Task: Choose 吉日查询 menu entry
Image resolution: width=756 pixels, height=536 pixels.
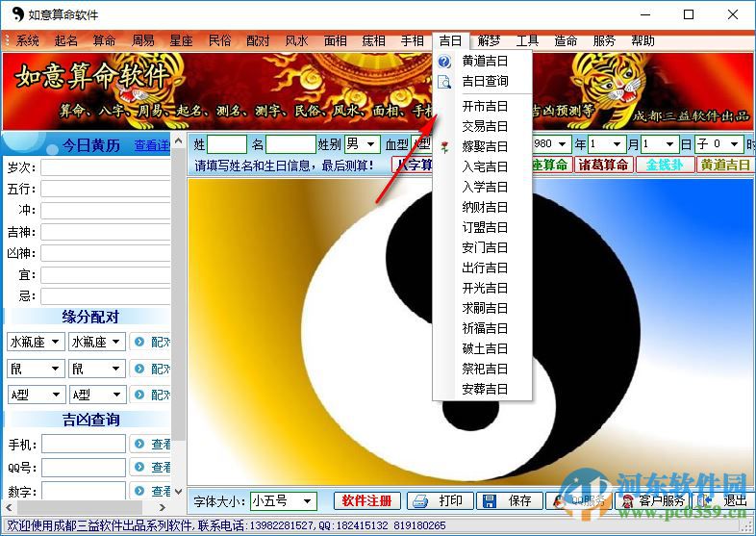Action: pyautogui.click(x=483, y=82)
